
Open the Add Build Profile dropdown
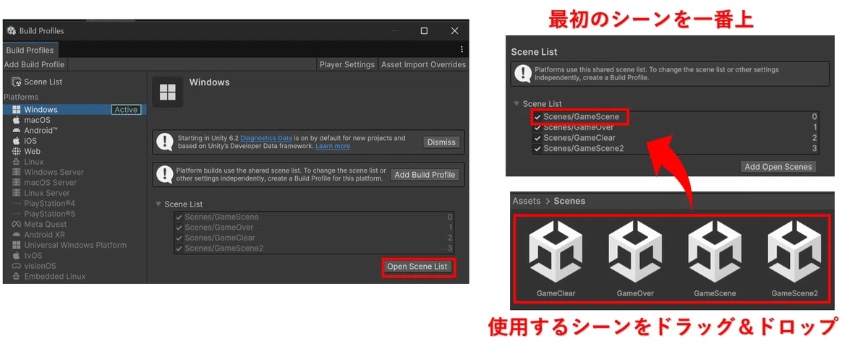[34, 64]
